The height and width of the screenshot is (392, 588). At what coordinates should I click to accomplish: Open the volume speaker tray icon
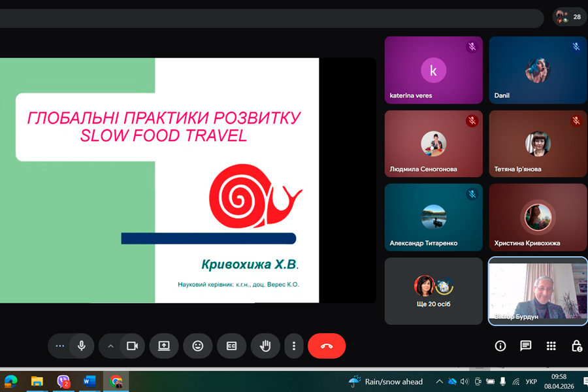(x=465, y=382)
